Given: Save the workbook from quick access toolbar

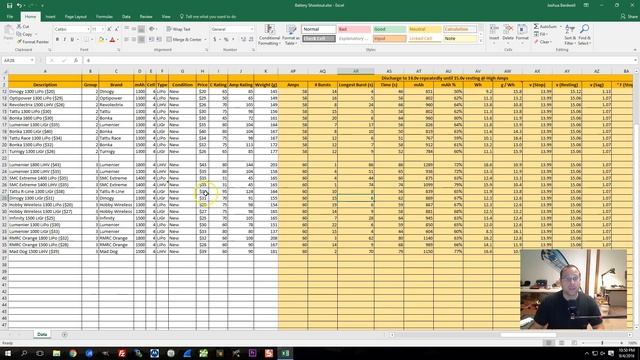Looking at the screenshot, I should point(9,5).
